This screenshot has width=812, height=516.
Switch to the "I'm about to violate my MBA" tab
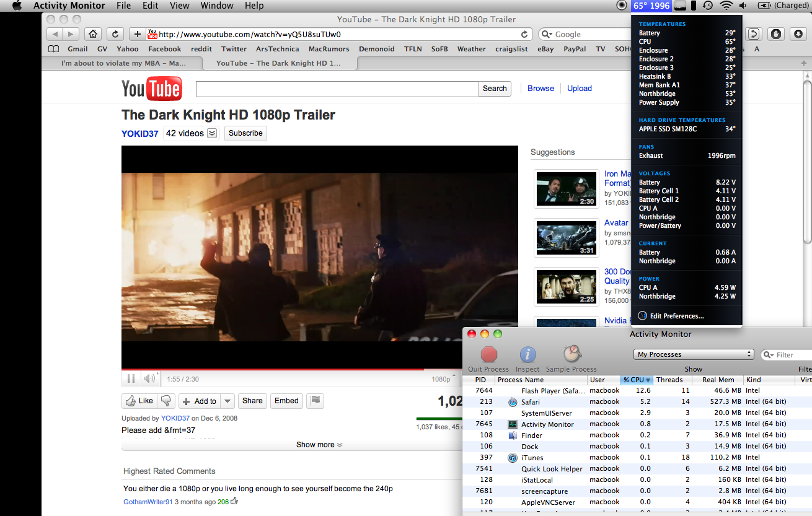click(x=123, y=63)
